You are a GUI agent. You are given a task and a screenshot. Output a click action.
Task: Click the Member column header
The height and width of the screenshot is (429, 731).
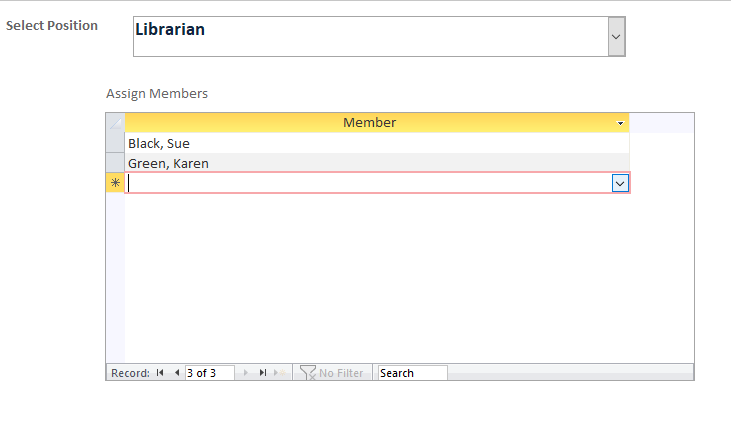[x=369, y=123]
